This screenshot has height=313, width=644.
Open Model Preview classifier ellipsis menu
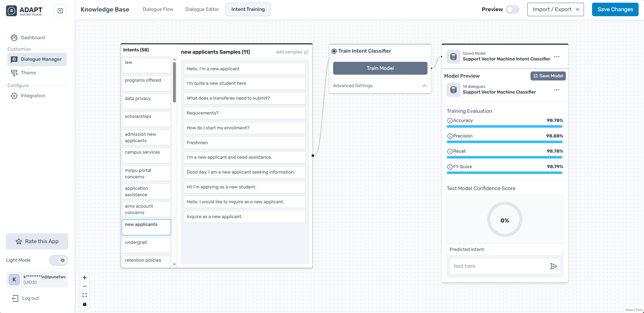pos(557,90)
